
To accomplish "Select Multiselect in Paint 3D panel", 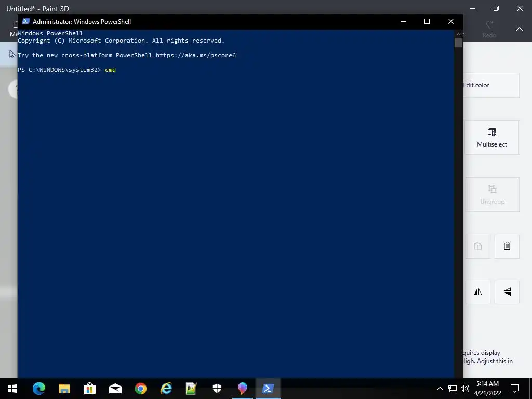I will tap(491, 137).
